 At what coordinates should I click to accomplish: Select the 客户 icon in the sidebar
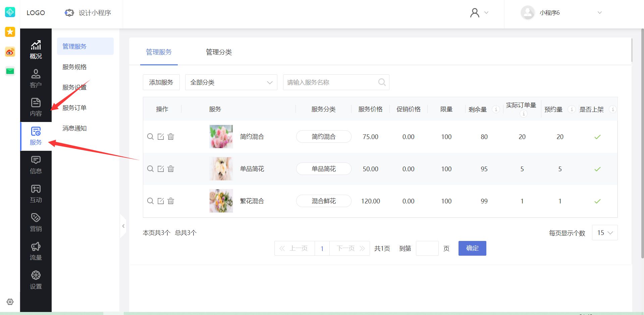[36, 78]
